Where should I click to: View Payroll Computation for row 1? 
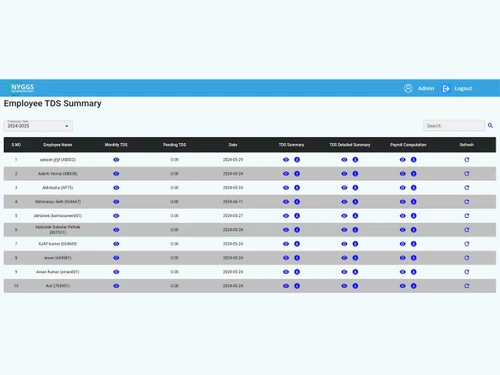(403, 160)
